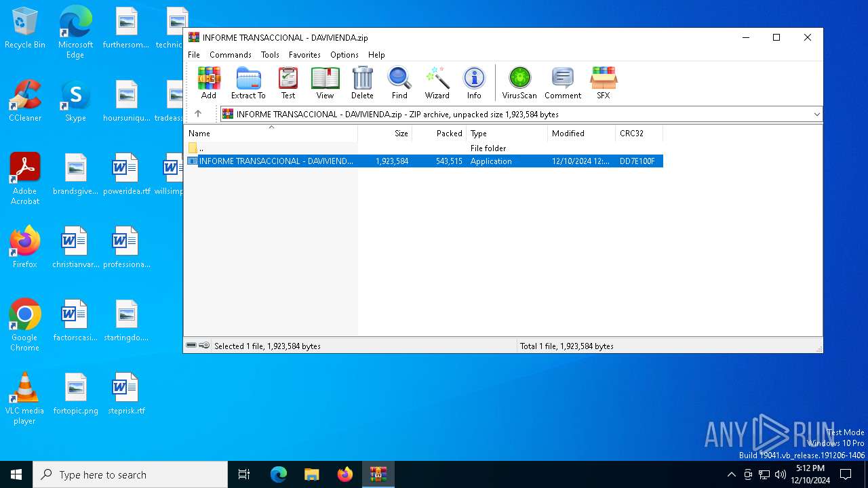Screen dimensions: 868x488
Task: Select professiona desktop document
Action: tap(126, 247)
